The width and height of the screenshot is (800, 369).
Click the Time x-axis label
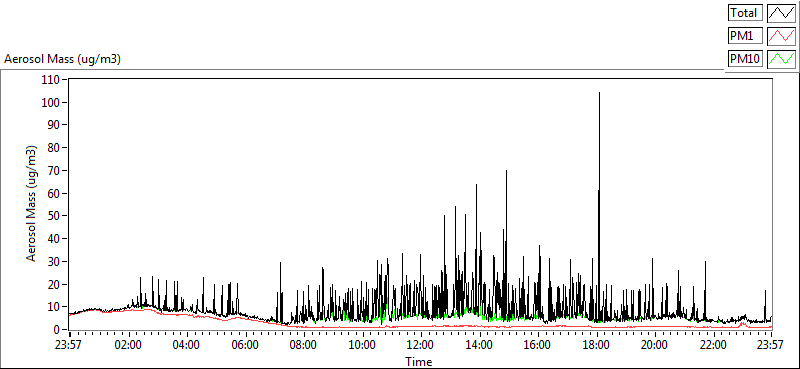[x=419, y=362]
